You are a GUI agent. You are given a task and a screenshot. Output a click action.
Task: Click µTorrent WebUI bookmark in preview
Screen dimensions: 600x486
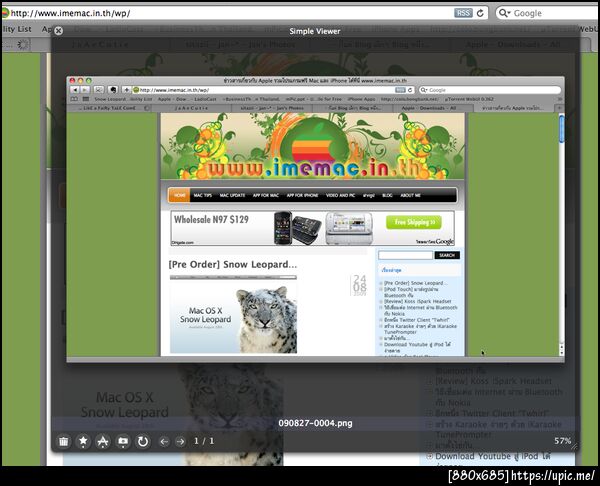click(x=469, y=99)
